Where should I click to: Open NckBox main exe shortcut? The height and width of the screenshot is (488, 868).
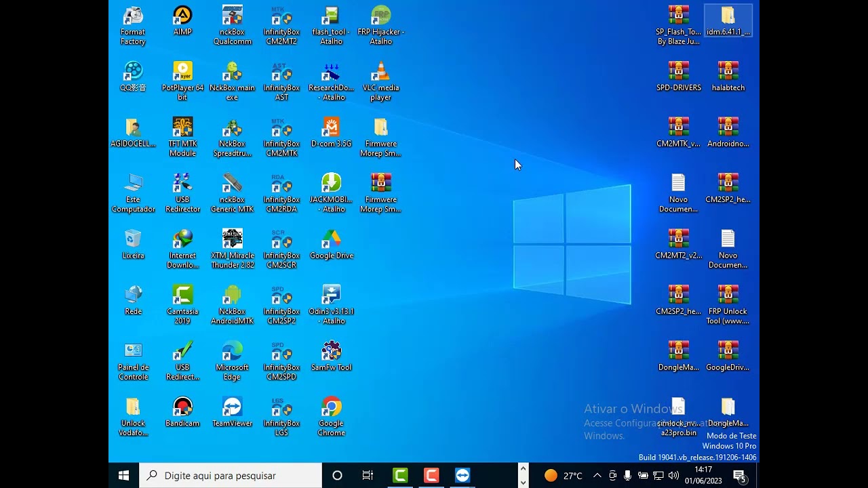click(x=232, y=81)
